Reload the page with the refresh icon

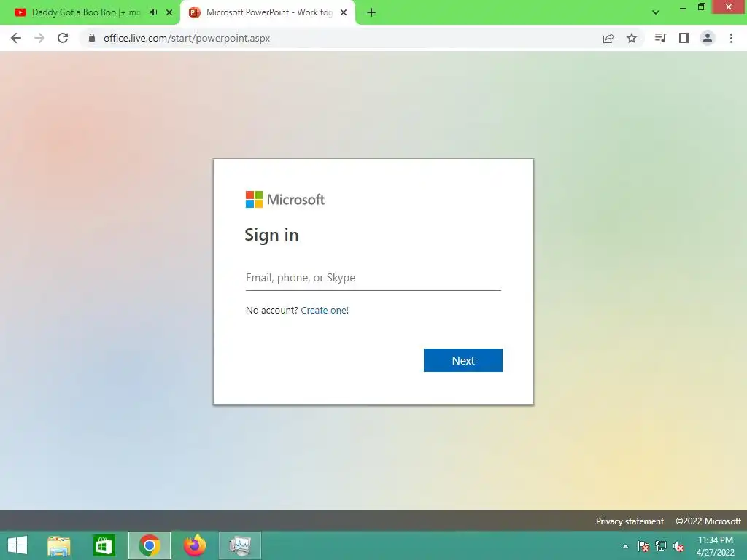[x=63, y=38]
